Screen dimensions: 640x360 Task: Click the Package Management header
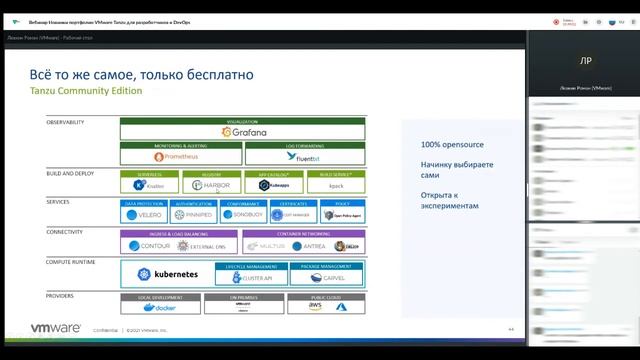pos(326,267)
